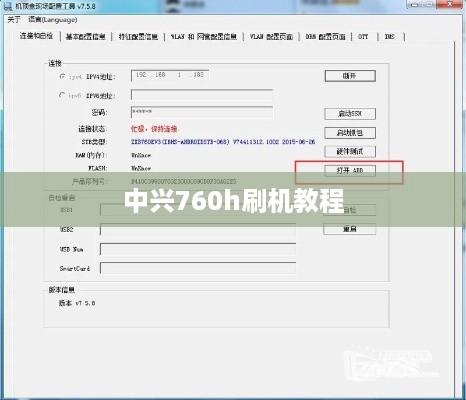Select the ipv4 radio button
This screenshot has width=466, height=400.
(x=62, y=76)
